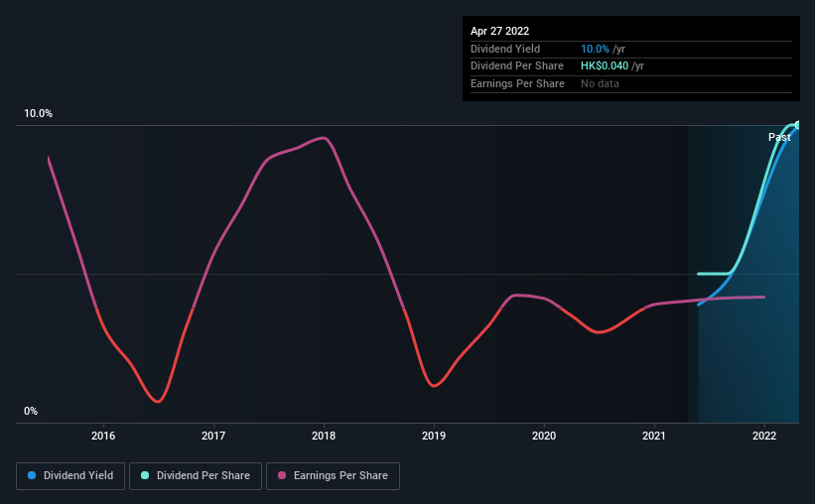Click the blue 10.0% value in tooltip
815x504 pixels.
coord(597,49)
